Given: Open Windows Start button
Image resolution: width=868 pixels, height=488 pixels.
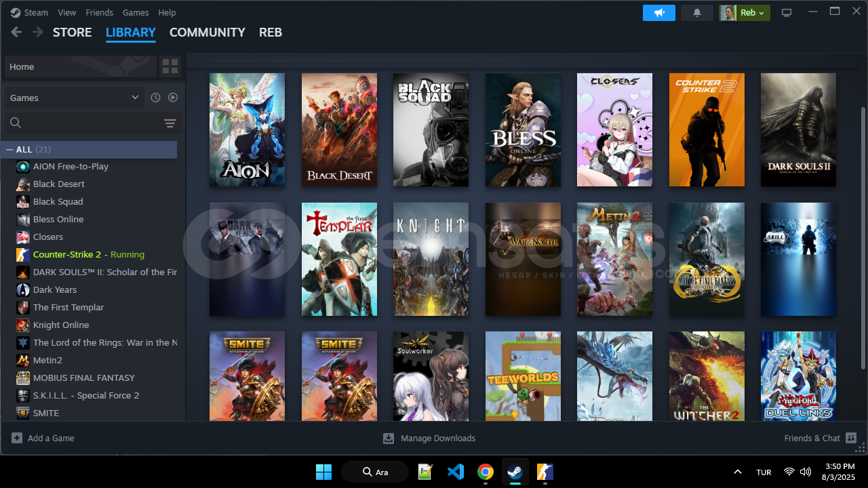Looking at the screenshot, I should (x=323, y=472).
